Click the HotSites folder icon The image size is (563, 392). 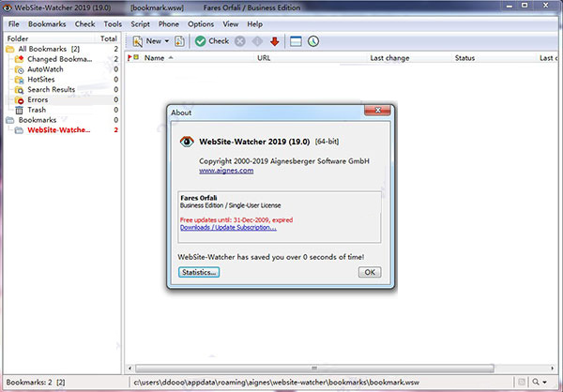pyautogui.click(x=19, y=80)
